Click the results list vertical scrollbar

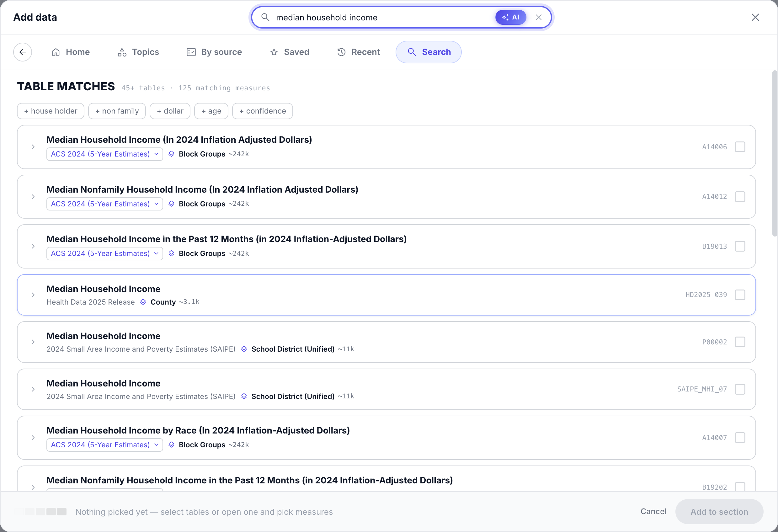coord(775,154)
